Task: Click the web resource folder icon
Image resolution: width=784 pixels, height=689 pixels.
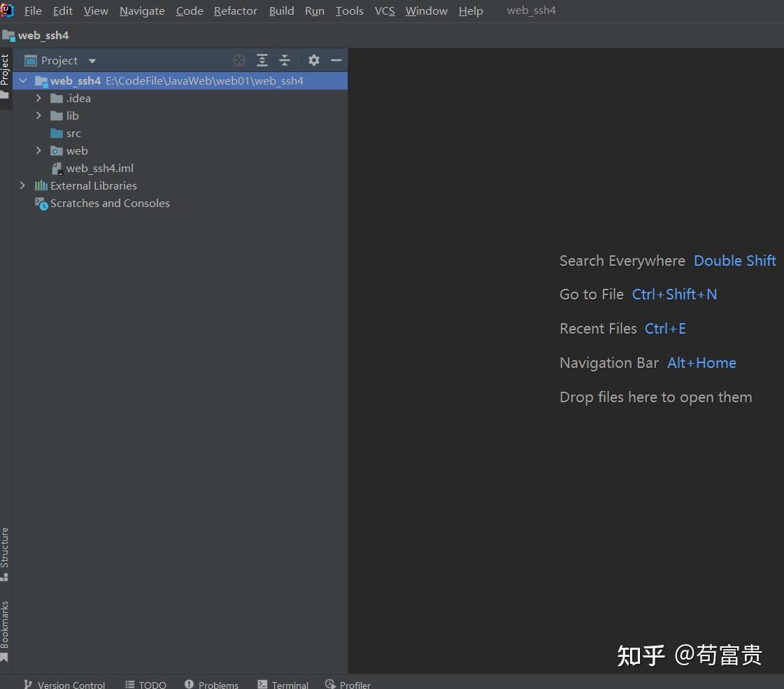Action: pyautogui.click(x=57, y=151)
